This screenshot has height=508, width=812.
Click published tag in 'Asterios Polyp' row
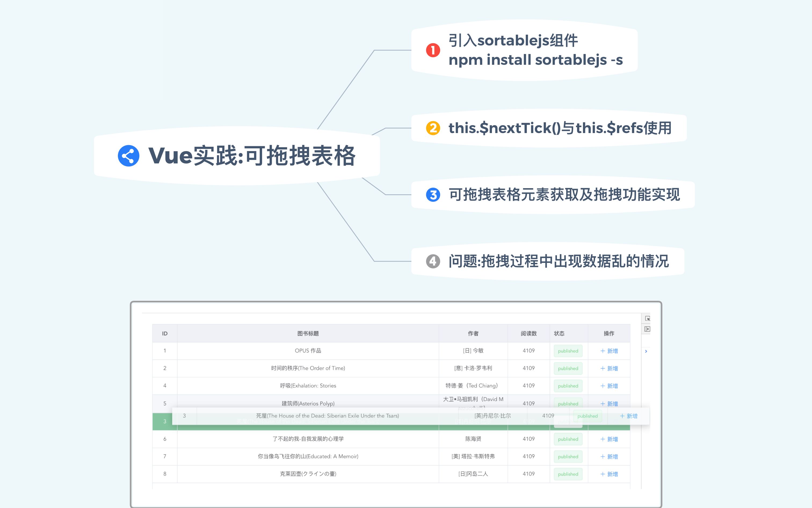(568, 403)
